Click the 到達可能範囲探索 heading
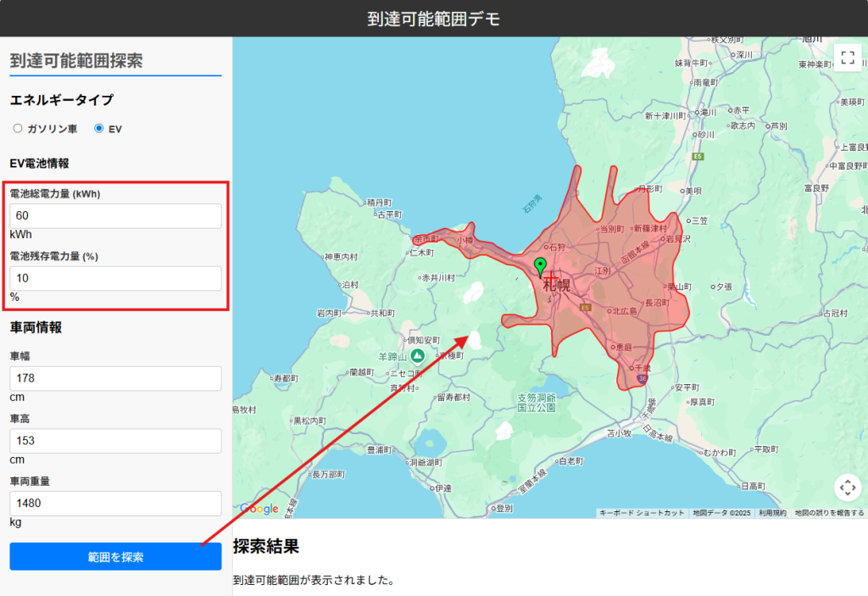 pyautogui.click(x=76, y=60)
